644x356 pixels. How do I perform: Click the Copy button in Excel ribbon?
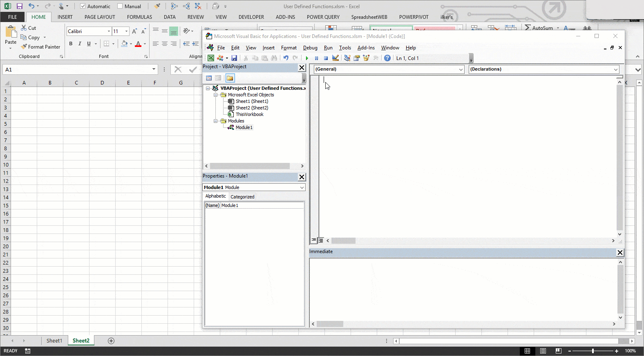(31, 38)
